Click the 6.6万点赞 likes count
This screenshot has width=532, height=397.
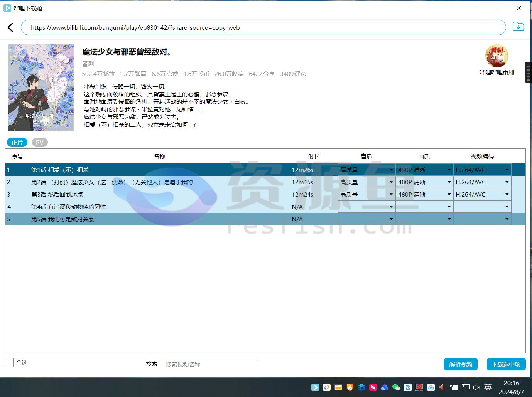tap(165, 74)
